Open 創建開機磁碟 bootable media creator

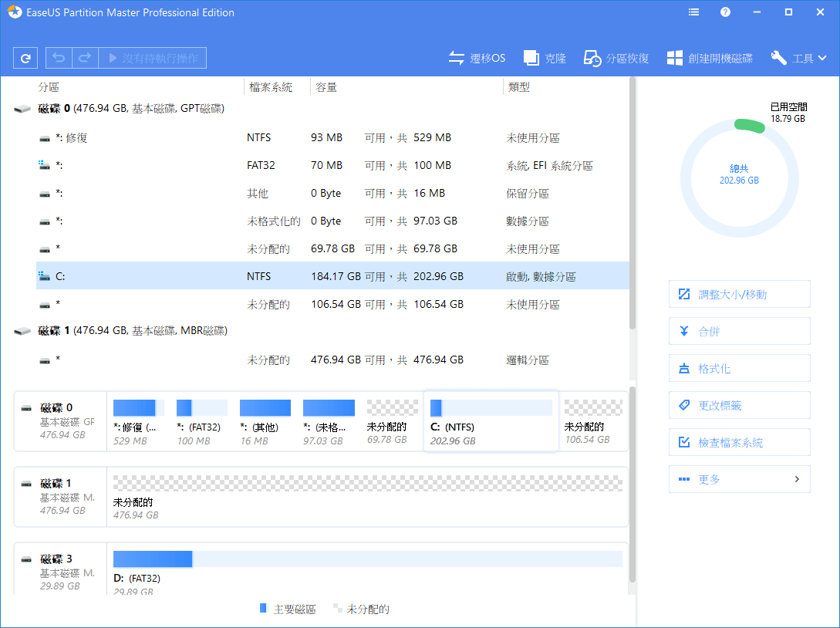710,58
